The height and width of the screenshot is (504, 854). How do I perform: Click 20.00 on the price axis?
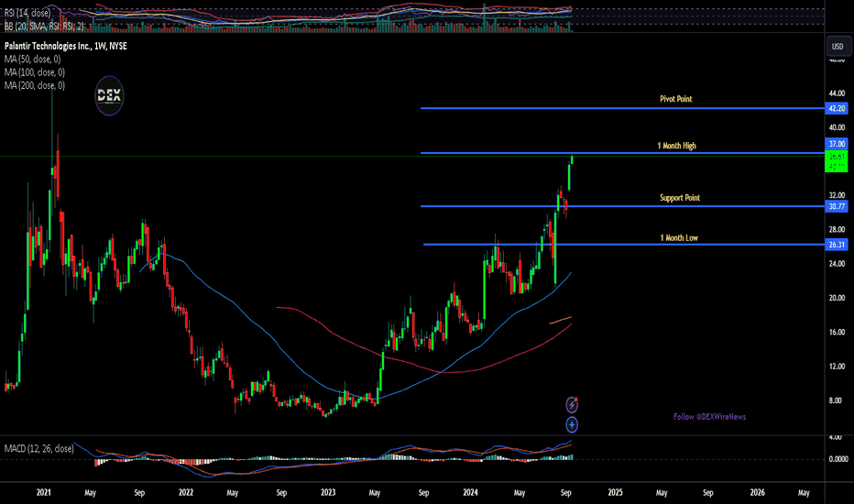[837, 298]
